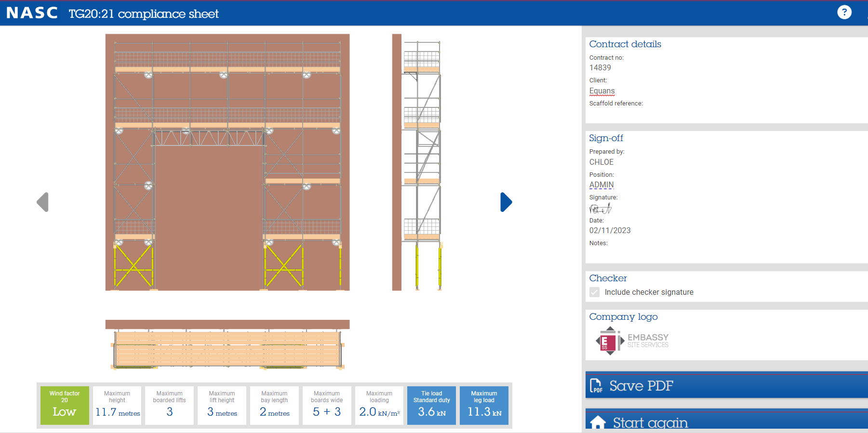The width and height of the screenshot is (868, 433).
Task: Click the blue Tie load Standard duty tile
Action: pyautogui.click(x=431, y=405)
